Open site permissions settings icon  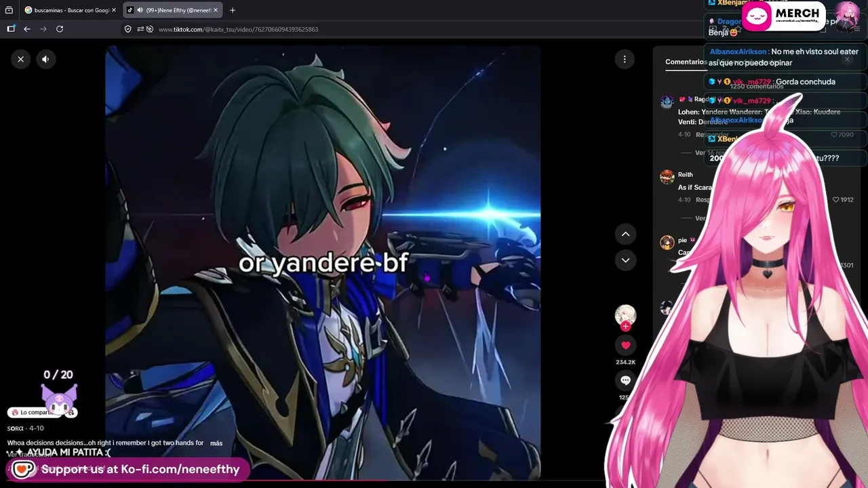point(140,29)
